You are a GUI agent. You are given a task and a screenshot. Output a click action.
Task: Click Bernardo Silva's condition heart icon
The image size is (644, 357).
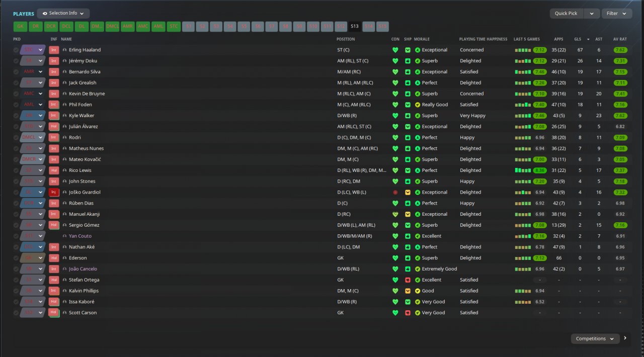(x=395, y=72)
